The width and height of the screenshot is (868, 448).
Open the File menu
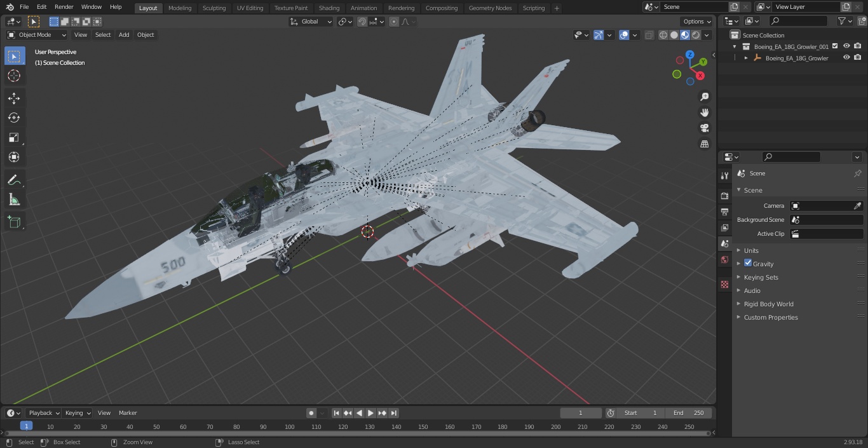pos(24,7)
